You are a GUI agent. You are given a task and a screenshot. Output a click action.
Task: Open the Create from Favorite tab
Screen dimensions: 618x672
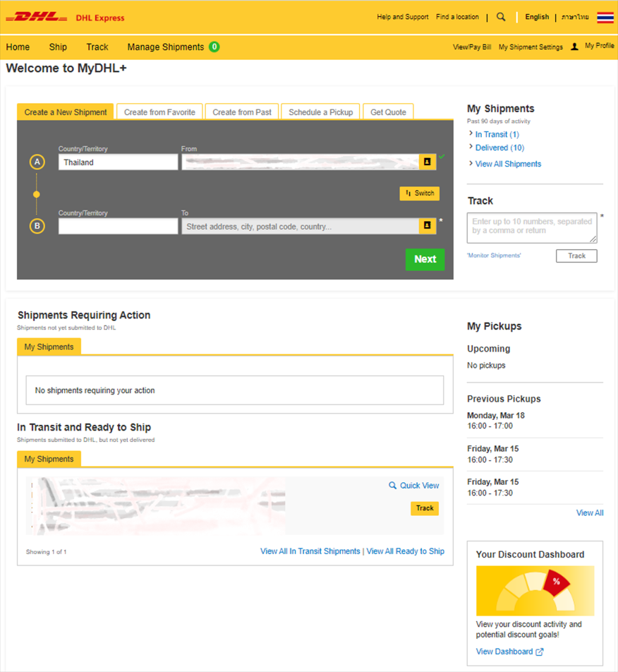pos(159,112)
